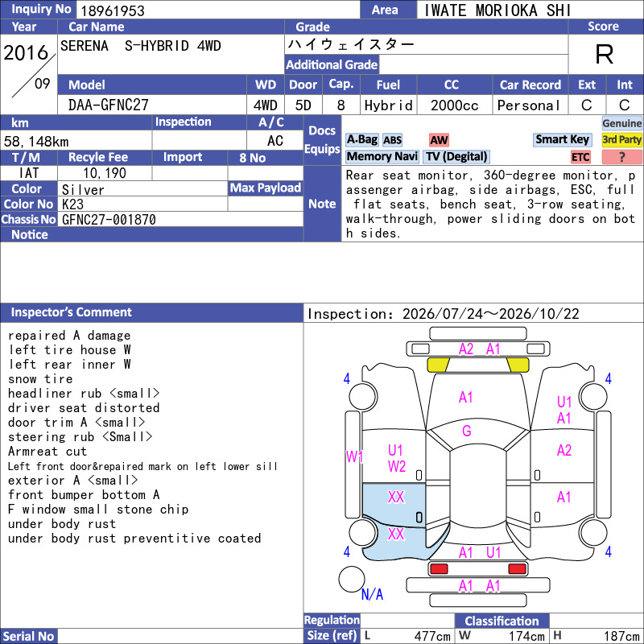644x644 pixels.
Task: Click the color number K23
Action: (72, 204)
